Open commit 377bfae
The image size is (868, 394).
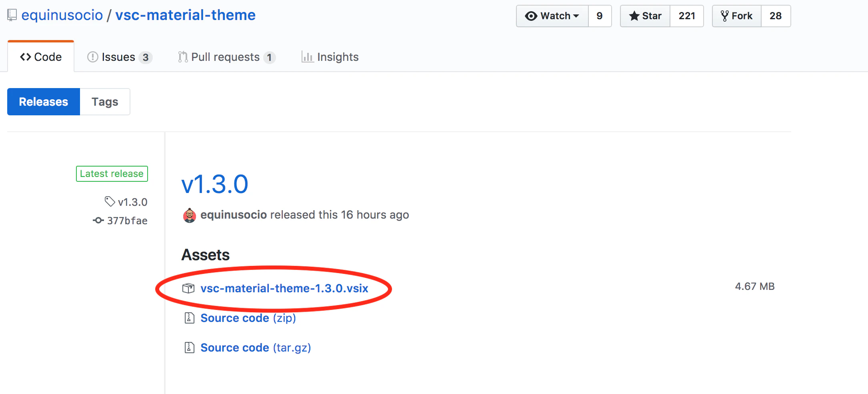point(127,221)
